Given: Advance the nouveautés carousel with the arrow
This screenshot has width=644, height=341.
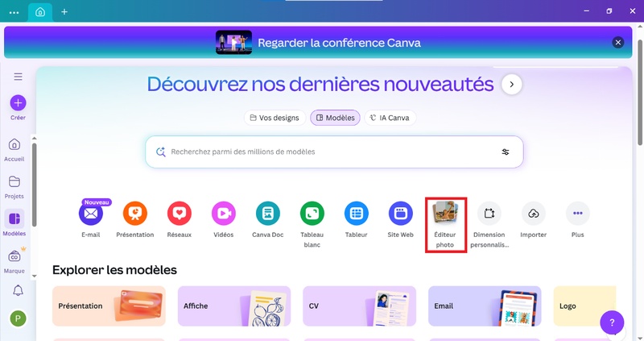Looking at the screenshot, I should 512,85.
